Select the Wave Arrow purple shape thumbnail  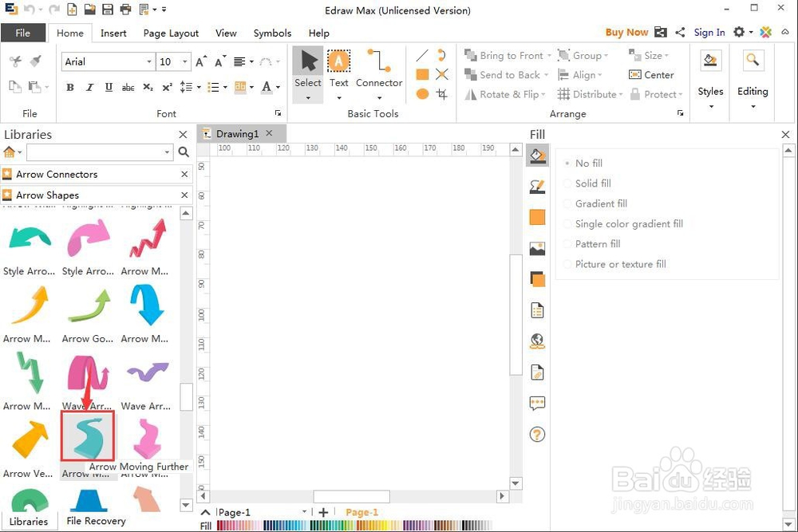(x=147, y=372)
